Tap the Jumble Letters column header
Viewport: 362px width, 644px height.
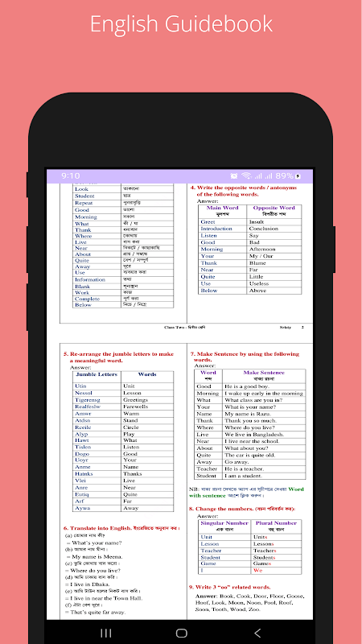click(x=97, y=374)
